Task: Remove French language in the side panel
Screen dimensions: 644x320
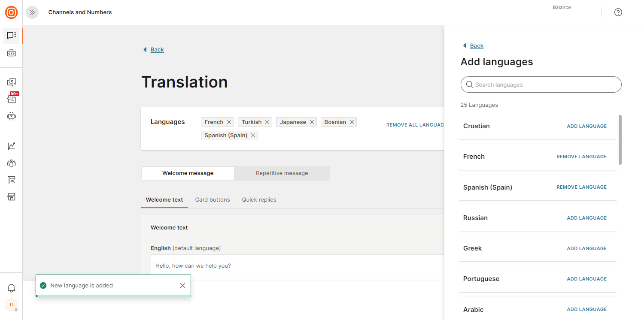Action: [581, 157]
